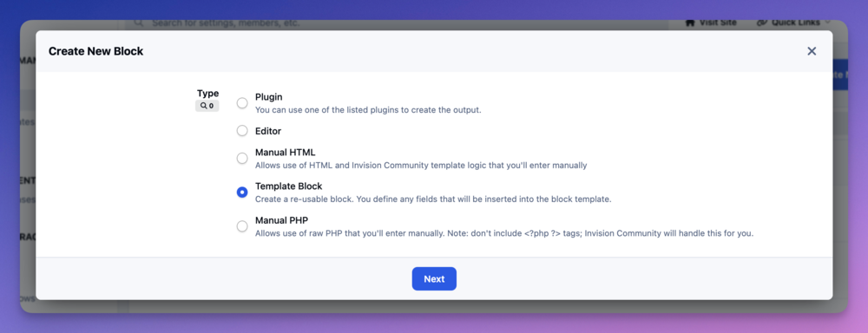Click 'Allows use of raw PHP' description
The width and height of the screenshot is (868, 333).
click(504, 233)
